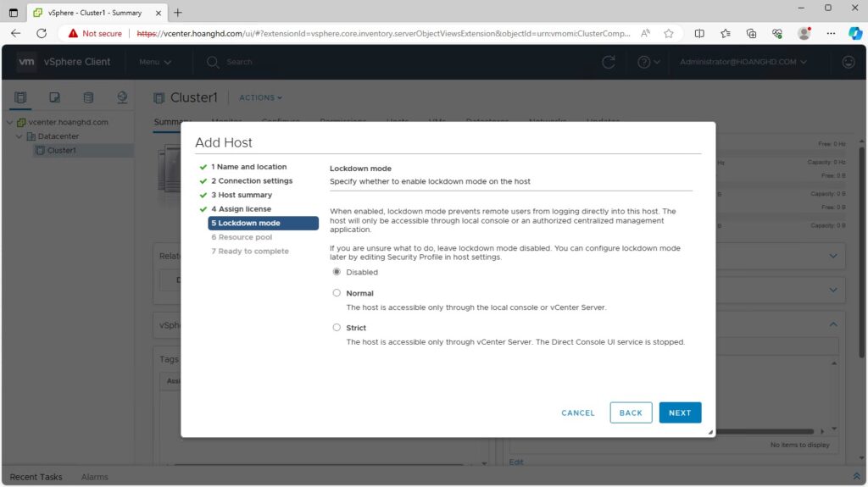868x487 pixels.
Task: Click the vSphere search magnifier icon
Action: pyautogui.click(x=213, y=62)
